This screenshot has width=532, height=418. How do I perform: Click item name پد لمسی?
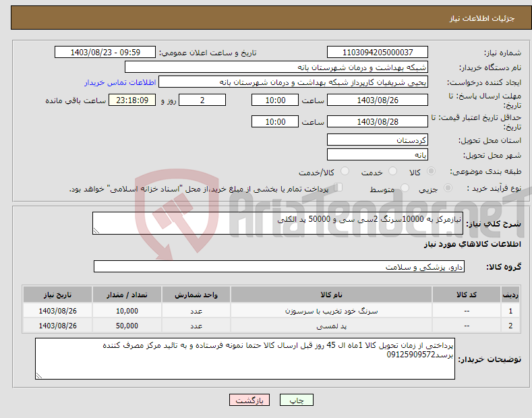[x=331, y=326]
